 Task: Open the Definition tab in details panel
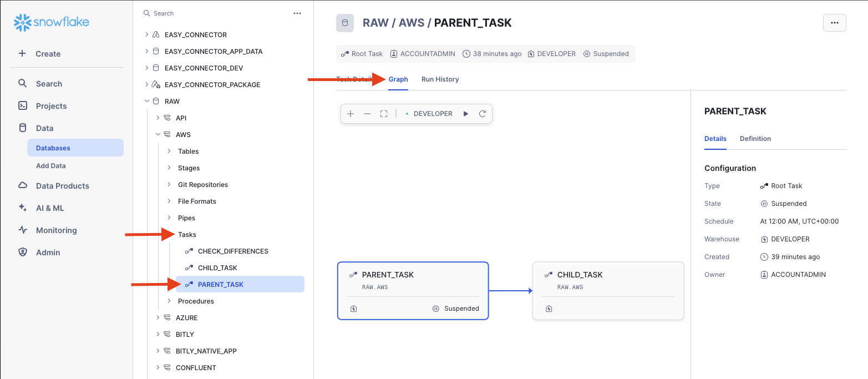coord(755,139)
